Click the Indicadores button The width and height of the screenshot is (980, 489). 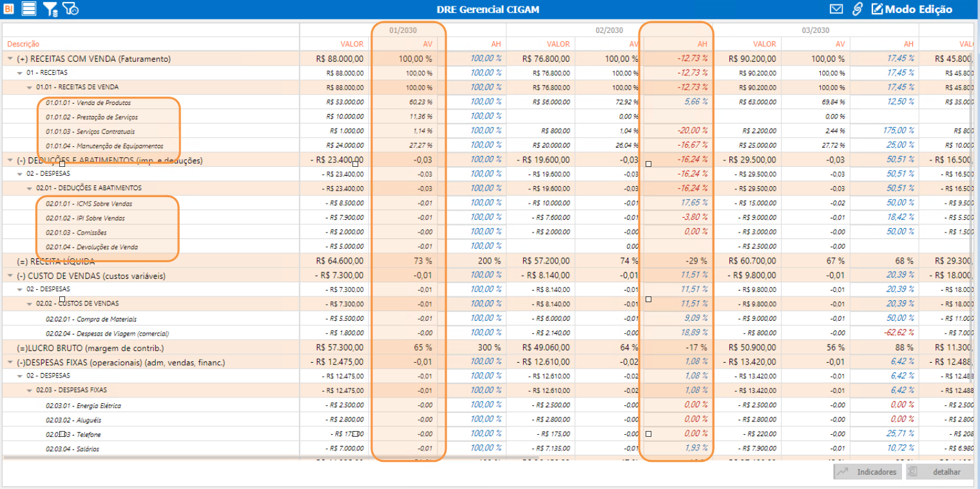click(x=868, y=472)
